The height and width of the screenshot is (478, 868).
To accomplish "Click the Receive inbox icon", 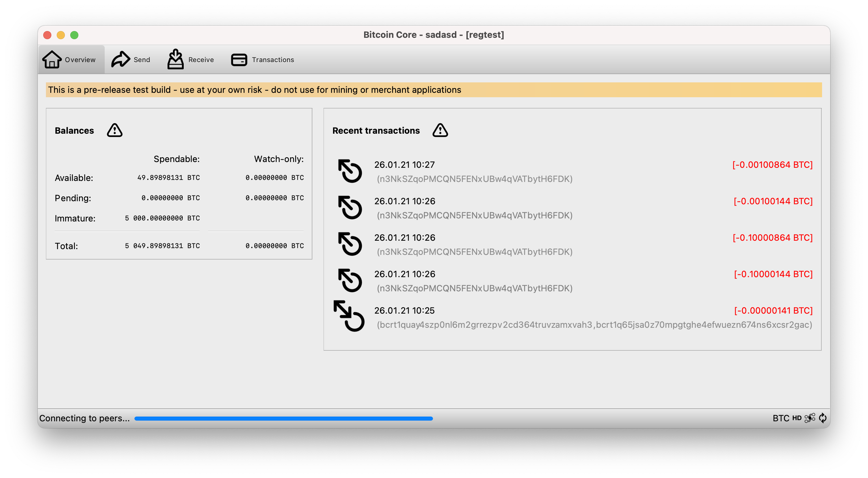I will click(176, 59).
